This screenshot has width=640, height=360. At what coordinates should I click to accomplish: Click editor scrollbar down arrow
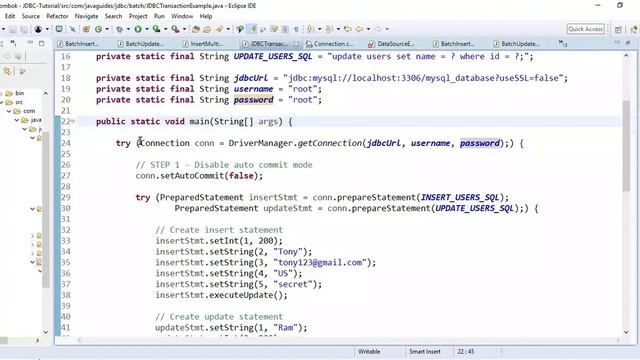coord(626,332)
